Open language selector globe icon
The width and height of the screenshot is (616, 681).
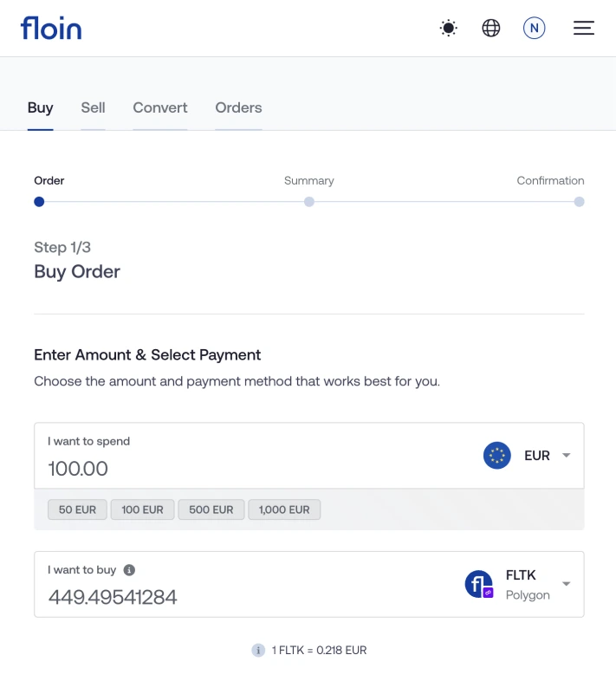click(x=491, y=29)
